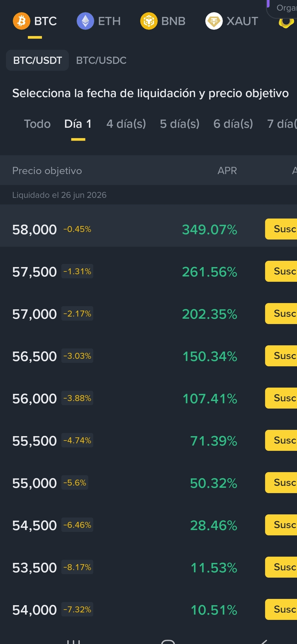Select the ETH coin icon
297x644 pixels.
coord(85,21)
